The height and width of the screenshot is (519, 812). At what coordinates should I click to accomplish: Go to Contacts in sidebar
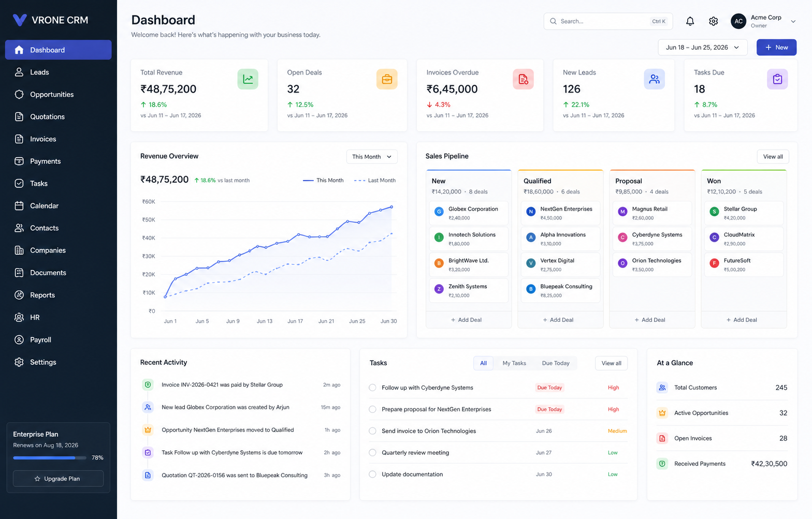point(58,228)
